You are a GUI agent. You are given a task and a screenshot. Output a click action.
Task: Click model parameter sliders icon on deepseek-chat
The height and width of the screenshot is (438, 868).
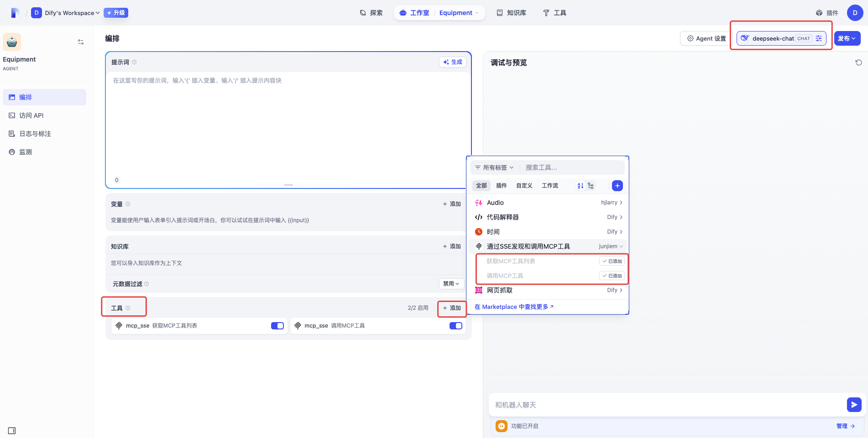coord(819,38)
